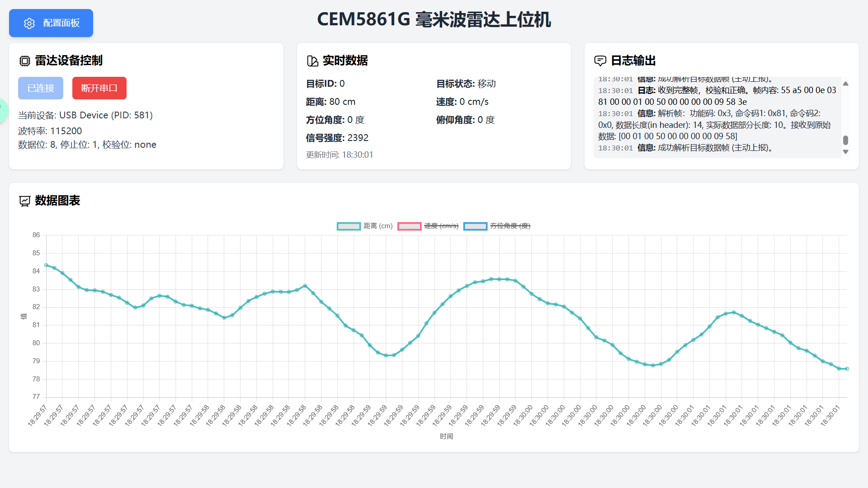The image size is (868, 488).
Task: Click the teal 距离 legend color box
Action: (x=349, y=226)
